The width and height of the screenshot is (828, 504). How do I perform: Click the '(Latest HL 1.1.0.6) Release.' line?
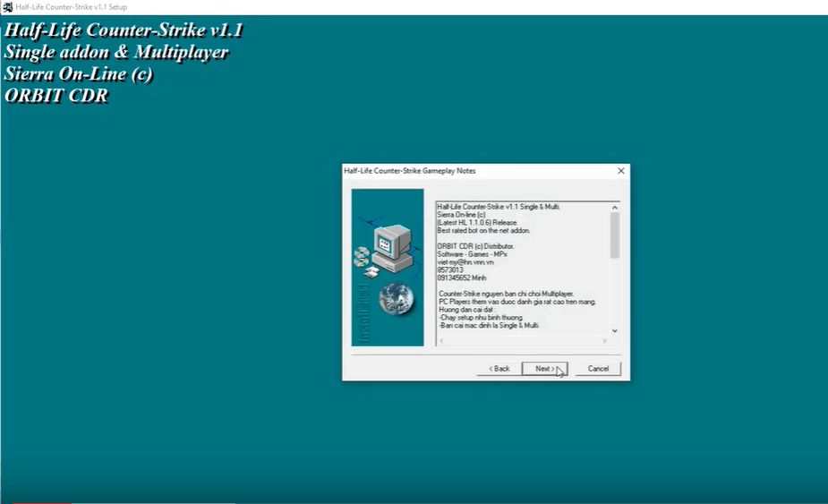coord(477,222)
